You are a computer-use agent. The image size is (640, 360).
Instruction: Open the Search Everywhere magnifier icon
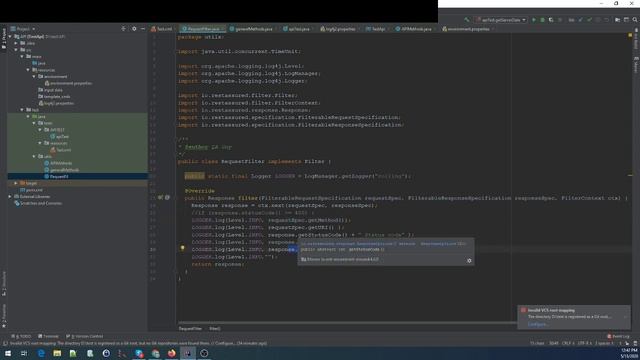pos(635,20)
